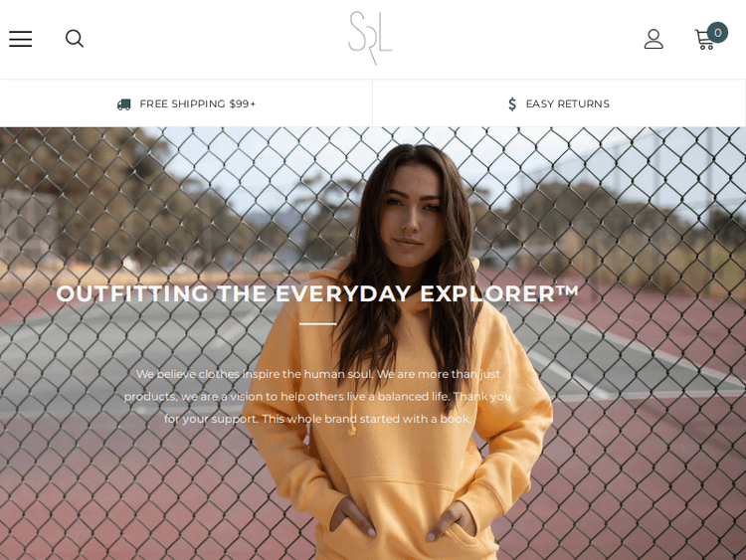The height and width of the screenshot is (560, 746).
Task: Open the shopping cart icon
Action: click(x=704, y=40)
